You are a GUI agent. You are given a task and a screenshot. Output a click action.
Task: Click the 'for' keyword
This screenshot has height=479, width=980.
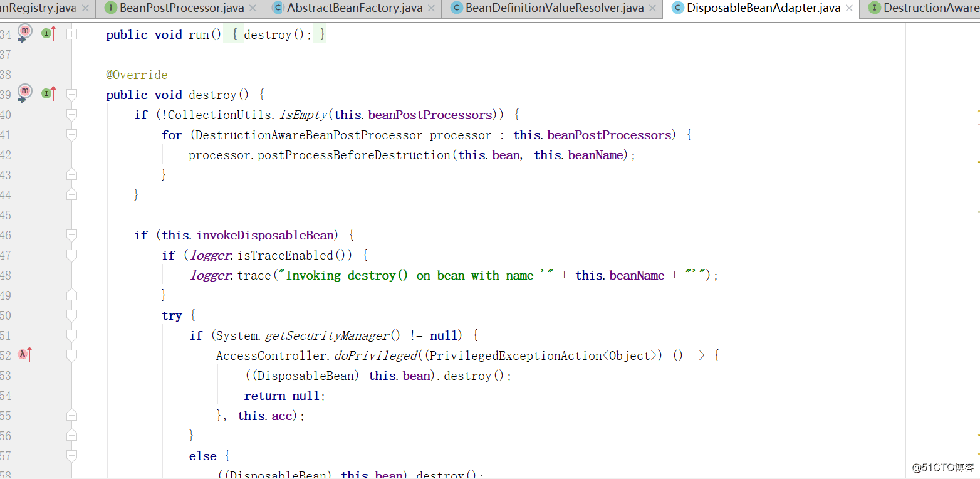[x=172, y=135]
